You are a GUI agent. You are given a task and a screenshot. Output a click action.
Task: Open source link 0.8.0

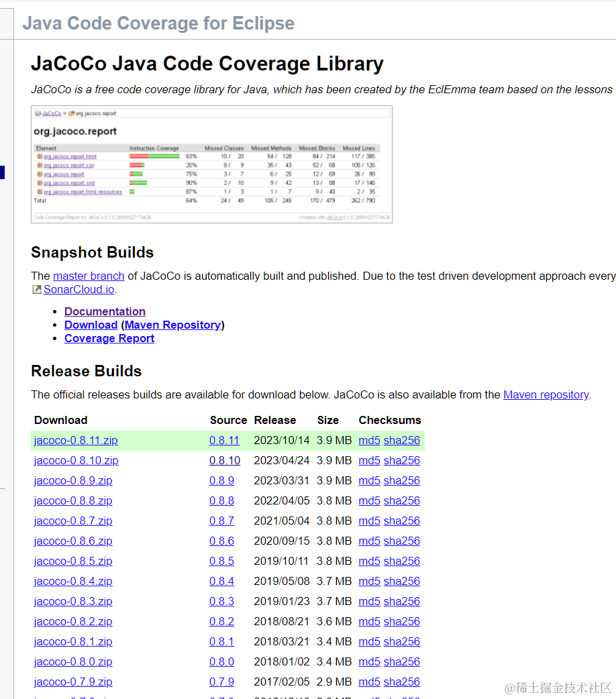221,661
